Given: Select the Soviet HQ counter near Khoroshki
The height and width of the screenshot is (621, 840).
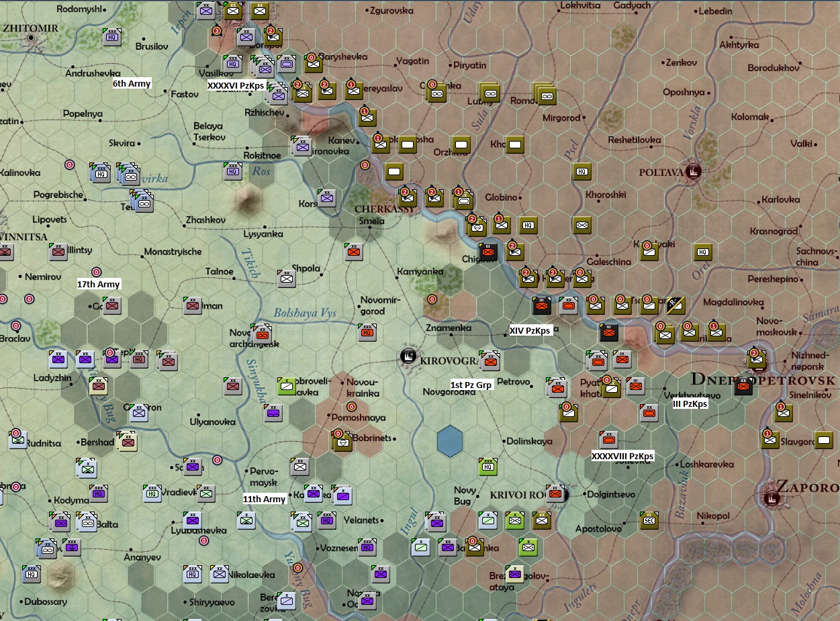Looking at the screenshot, I should (582, 171).
